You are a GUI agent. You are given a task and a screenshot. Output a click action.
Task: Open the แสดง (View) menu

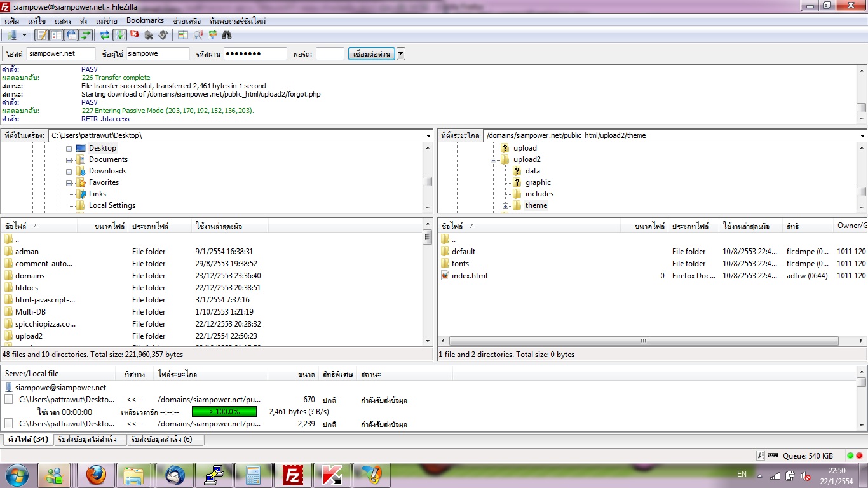click(x=62, y=21)
